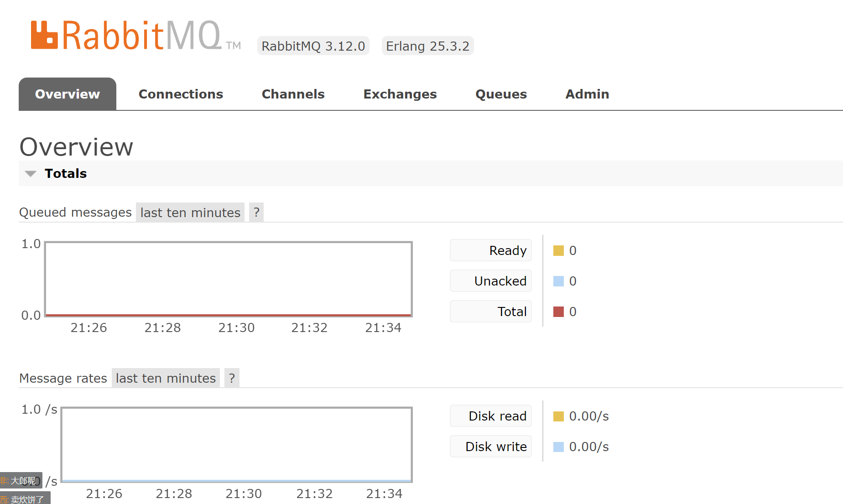The image size is (843, 504).
Task: Click the RabbitMQ 3.12.0 version badge
Action: [313, 46]
